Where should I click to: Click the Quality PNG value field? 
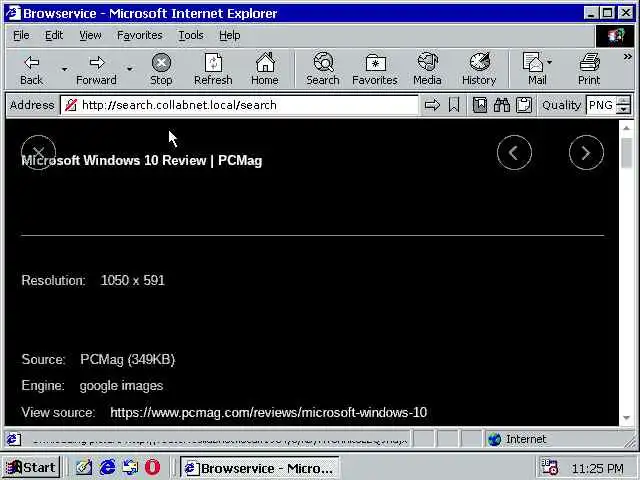601,105
